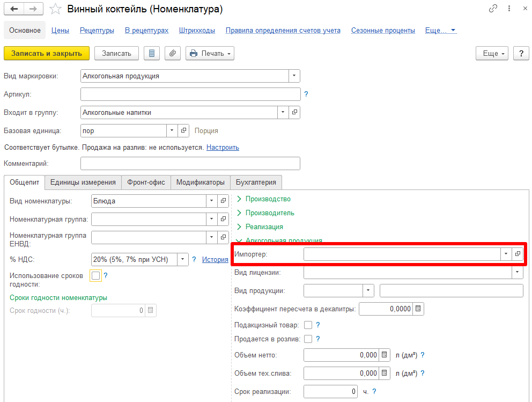Show hint for Использование сроков годности
The height and width of the screenshot is (402, 532).
tap(106, 275)
